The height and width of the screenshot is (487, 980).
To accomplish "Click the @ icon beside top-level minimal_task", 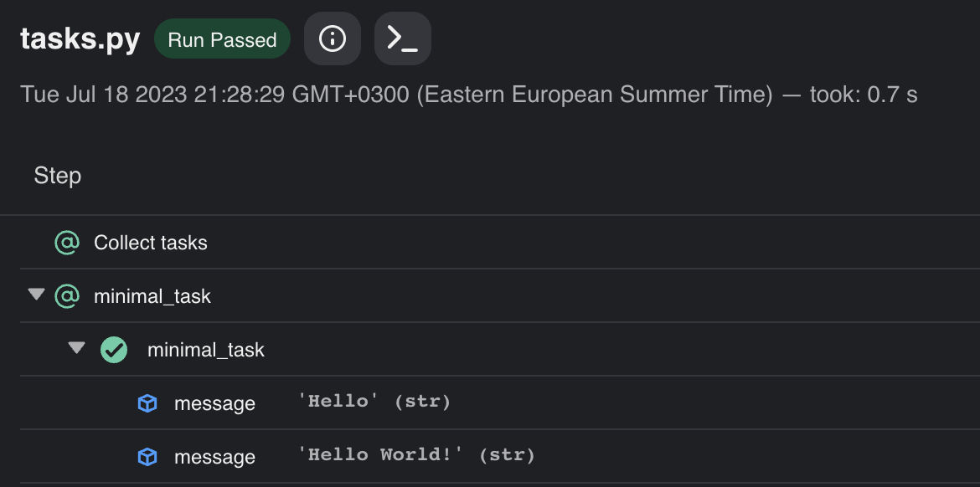I will point(67,296).
